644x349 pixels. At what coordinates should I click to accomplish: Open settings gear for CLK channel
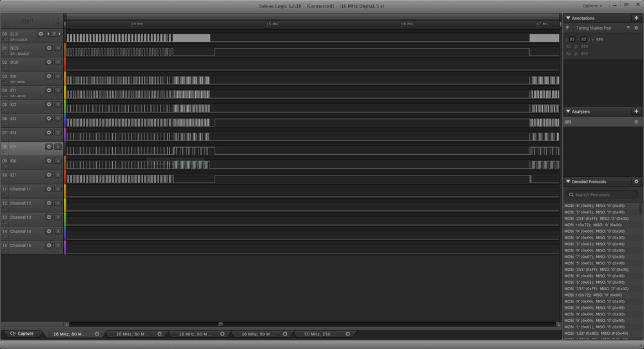tap(41, 34)
